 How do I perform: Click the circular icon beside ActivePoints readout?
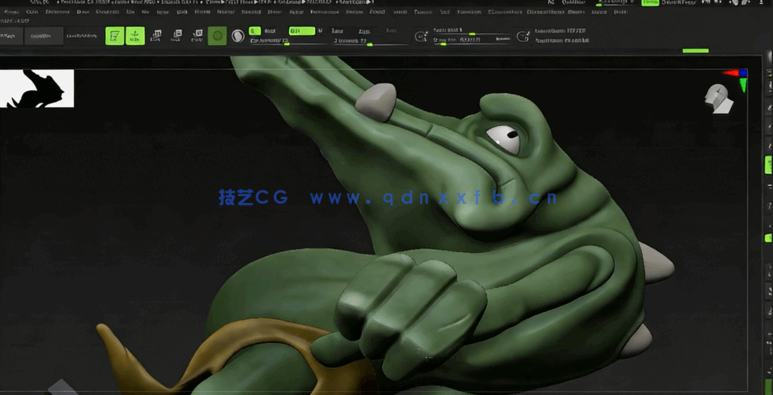pos(523,36)
